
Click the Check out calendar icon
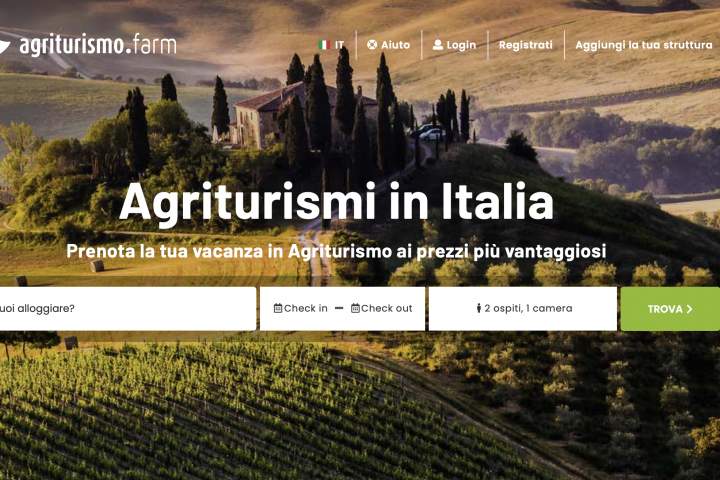coord(355,308)
